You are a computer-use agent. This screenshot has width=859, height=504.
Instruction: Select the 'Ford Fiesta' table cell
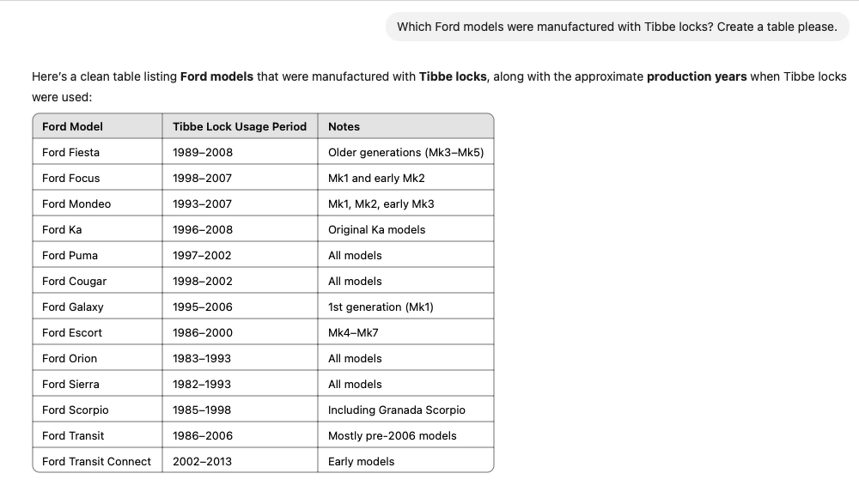[x=70, y=152]
